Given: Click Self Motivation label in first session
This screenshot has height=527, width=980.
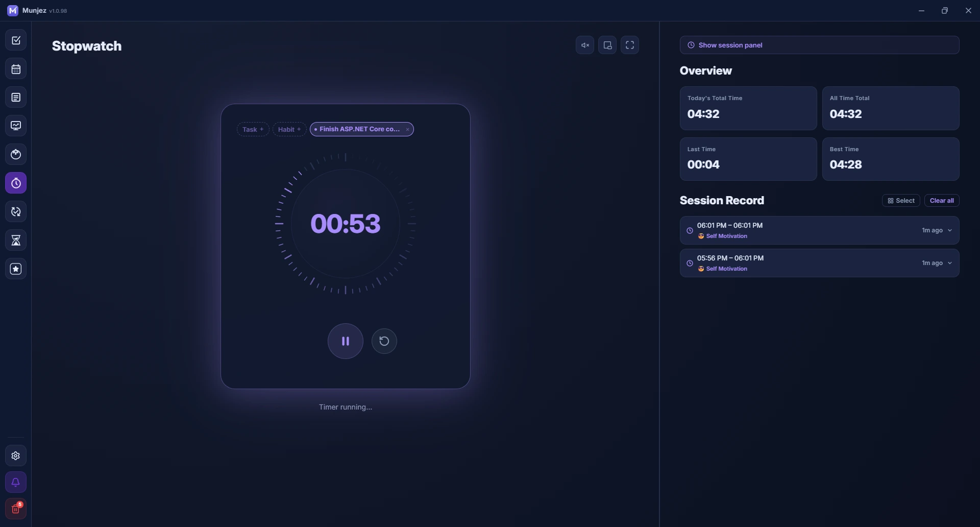Looking at the screenshot, I should 726,236.
